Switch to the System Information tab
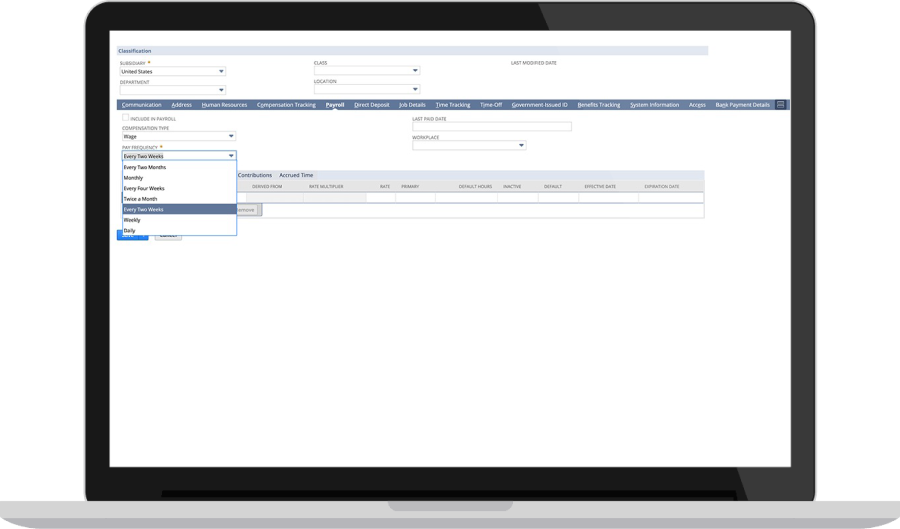 (654, 105)
